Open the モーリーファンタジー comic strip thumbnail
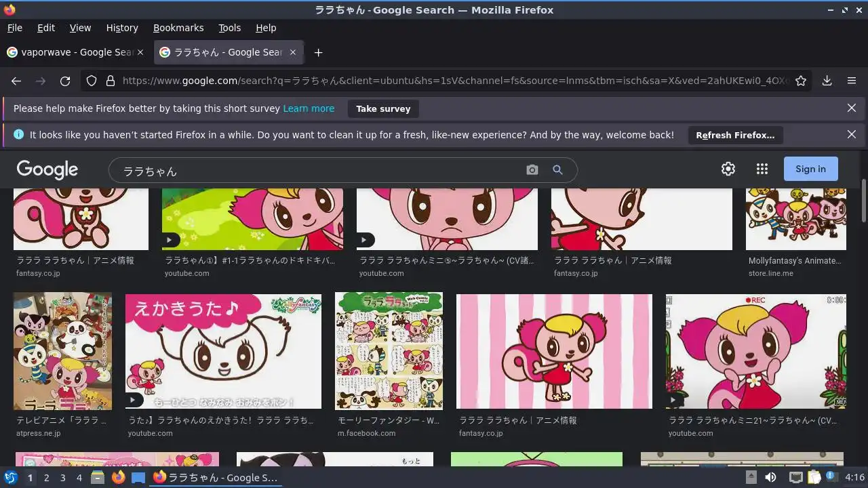The width and height of the screenshot is (868, 488). [389, 351]
